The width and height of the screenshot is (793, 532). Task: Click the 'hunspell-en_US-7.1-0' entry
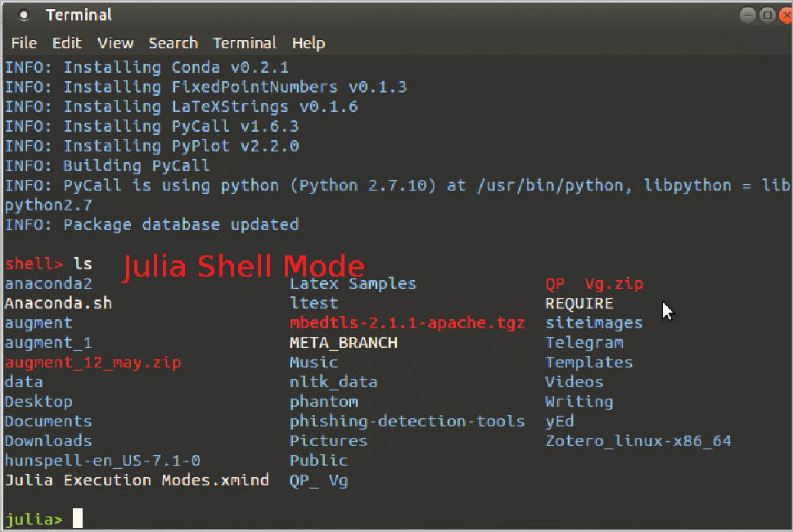[x=102, y=461]
